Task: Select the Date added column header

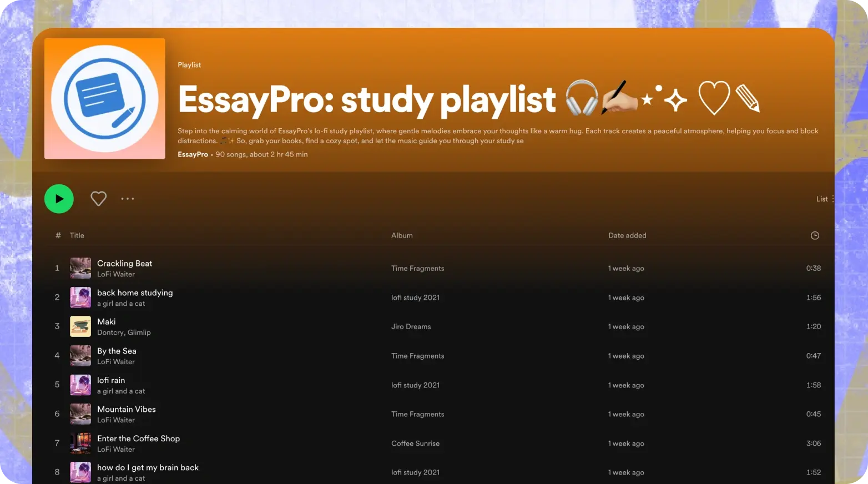Action: (x=627, y=235)
